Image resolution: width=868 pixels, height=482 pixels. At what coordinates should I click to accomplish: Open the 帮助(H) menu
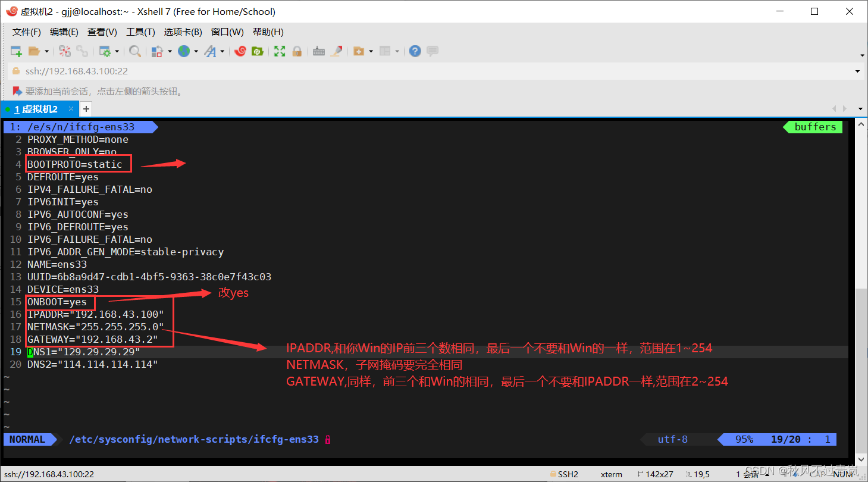(268, 32)
